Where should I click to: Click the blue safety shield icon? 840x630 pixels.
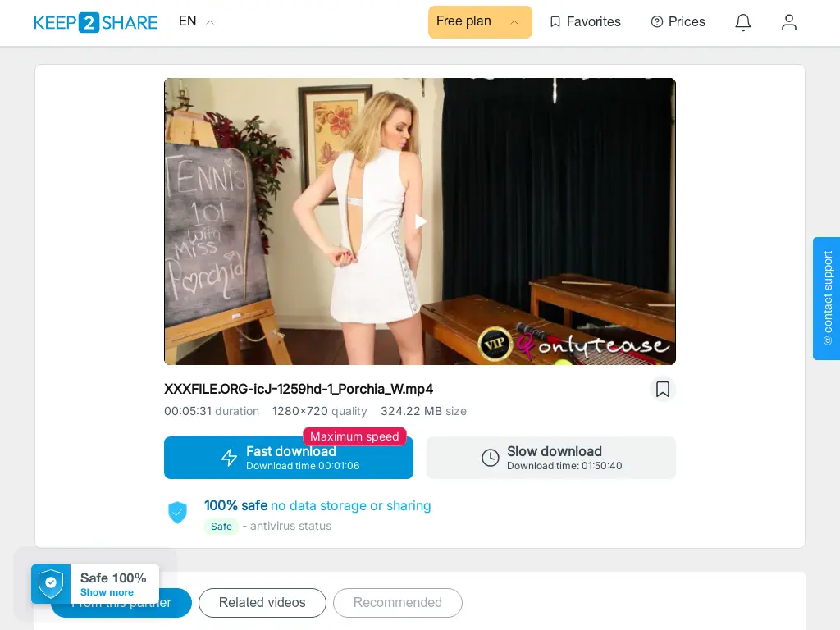(177, 512)
